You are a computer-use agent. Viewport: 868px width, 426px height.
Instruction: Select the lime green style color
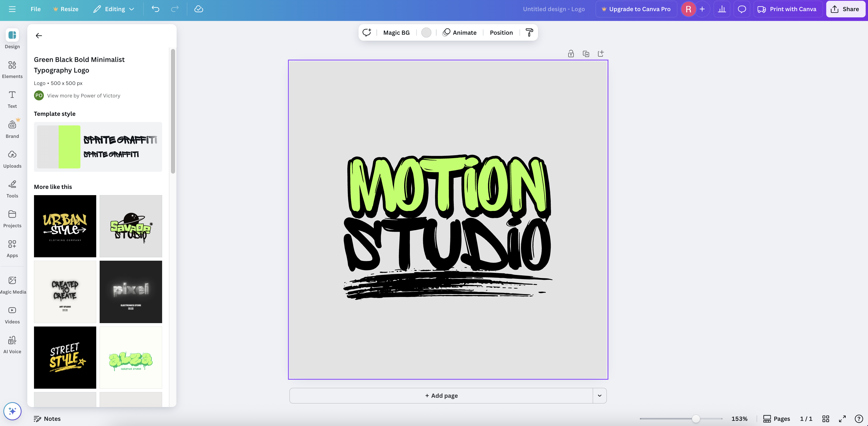tap(70, 147)
